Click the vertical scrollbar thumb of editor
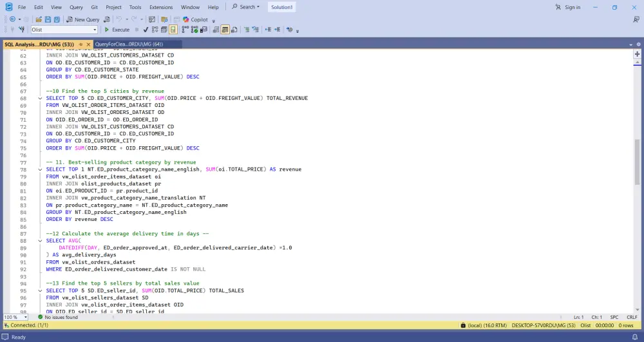The height and width of the screenshot is (342, 644). click(637, 162)
